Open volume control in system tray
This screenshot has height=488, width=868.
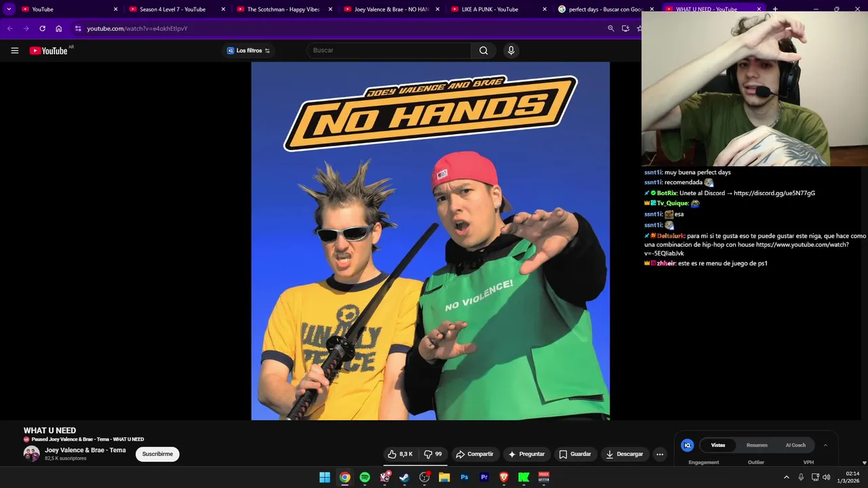(826, 477)
